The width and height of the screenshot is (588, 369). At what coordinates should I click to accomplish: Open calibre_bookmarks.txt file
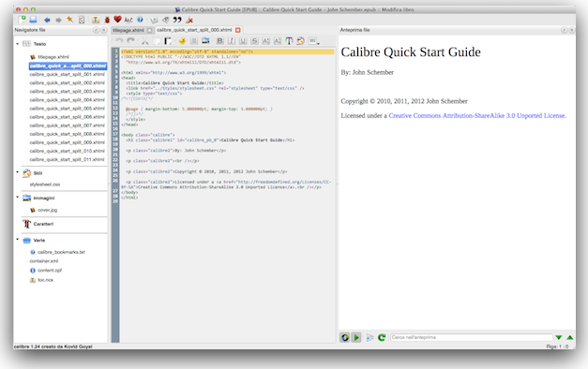click(x=61, y=252)
